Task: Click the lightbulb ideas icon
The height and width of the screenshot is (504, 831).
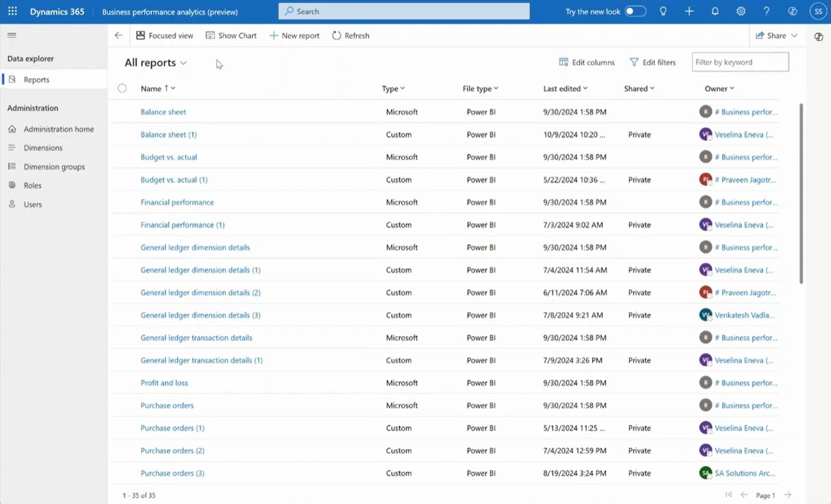Action: pos(663,11)
